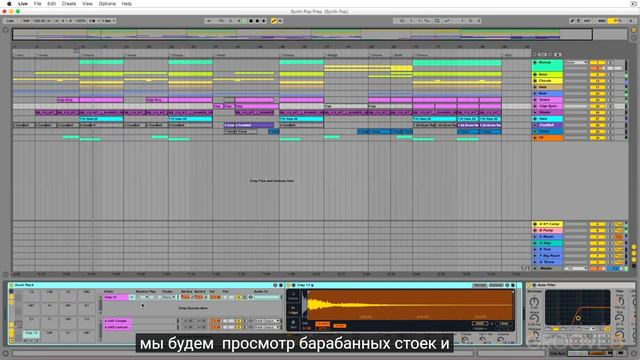Deactivate the Melody track activator

point(597,62)
